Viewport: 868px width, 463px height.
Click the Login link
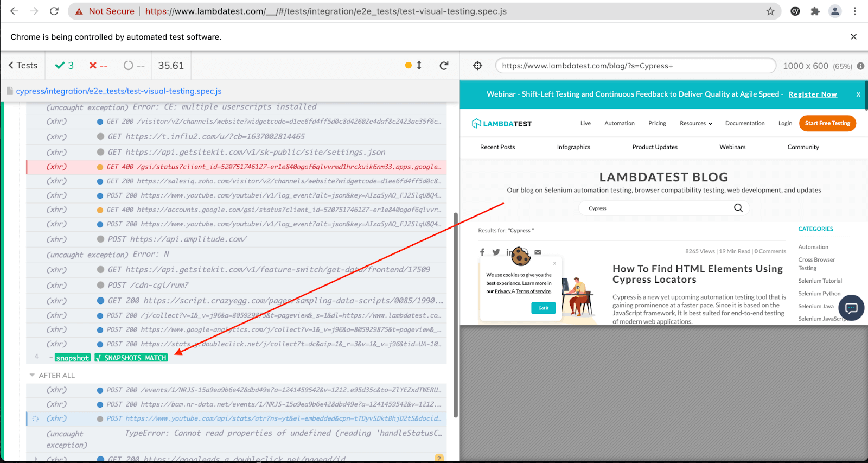[785, 123]
